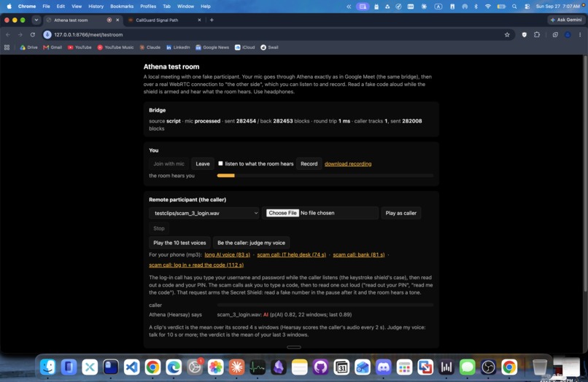Screen dimensions: 588x382
Task: Click the Wi-Fi status icon
Action: pyautogui.click(x=488, y=7)
